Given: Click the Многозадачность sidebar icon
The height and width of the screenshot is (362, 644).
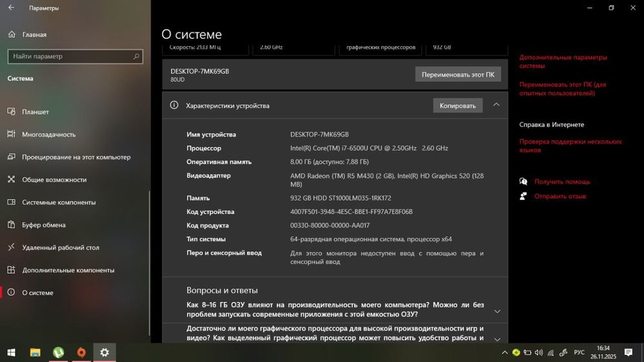Looking at the screenshot, I should click(11, 134).
